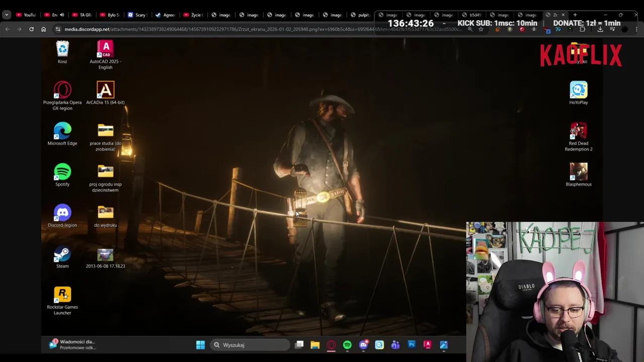
Task: Open a new browser tab
Action: 575,15
